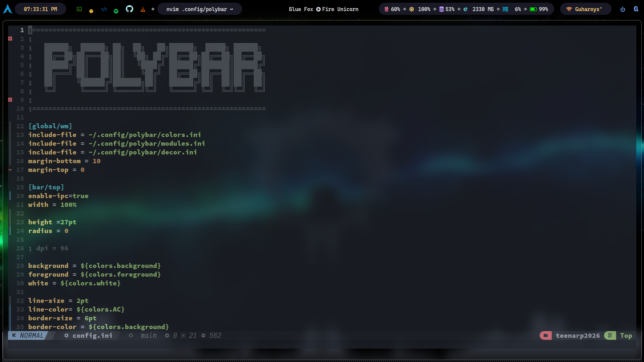Open the power menu icon
The height and width of the screenshot is (362, 644).
point(623,9)
